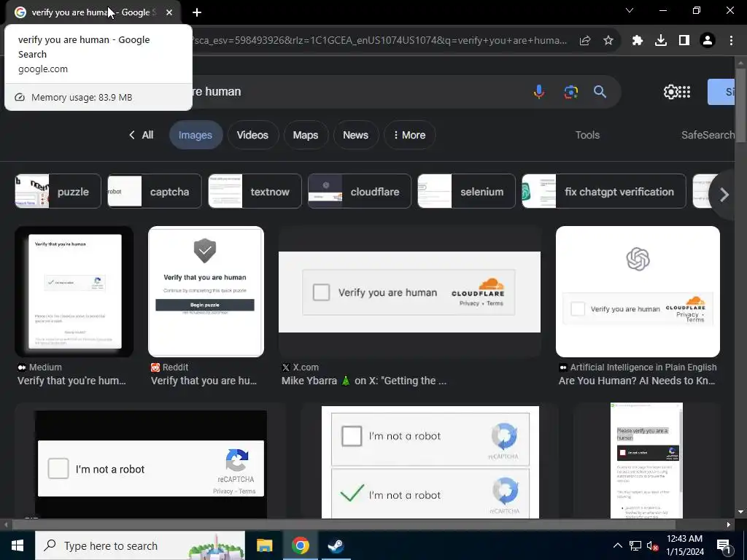Select the 'cloudflare' suggestion chip
747x560 pixels.
click(360, 192)
